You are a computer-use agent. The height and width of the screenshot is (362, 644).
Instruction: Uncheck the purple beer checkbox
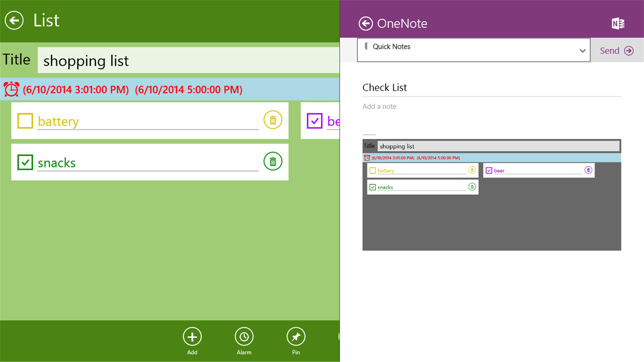pyautogui.click(x=315, y=121)
